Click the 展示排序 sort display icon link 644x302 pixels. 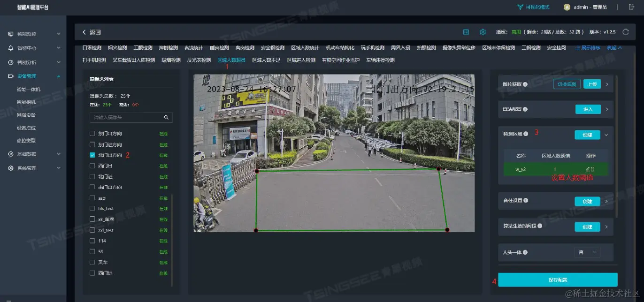(588, 48)
